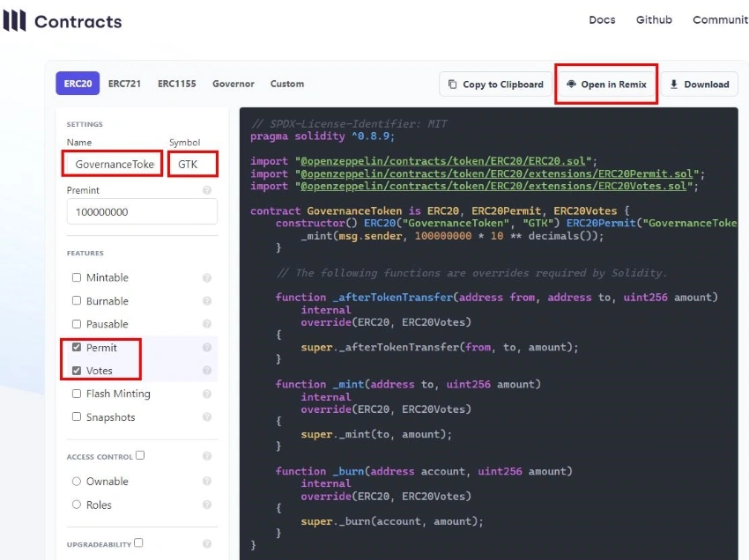
Task: Open the Access Control help icon
Action: 207,456
